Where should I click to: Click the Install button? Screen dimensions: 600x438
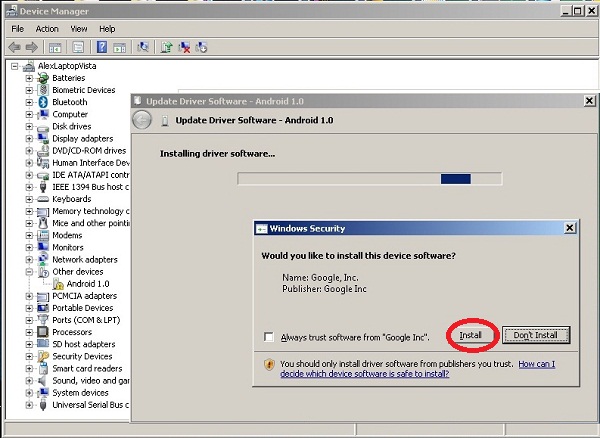pos(470,335)
